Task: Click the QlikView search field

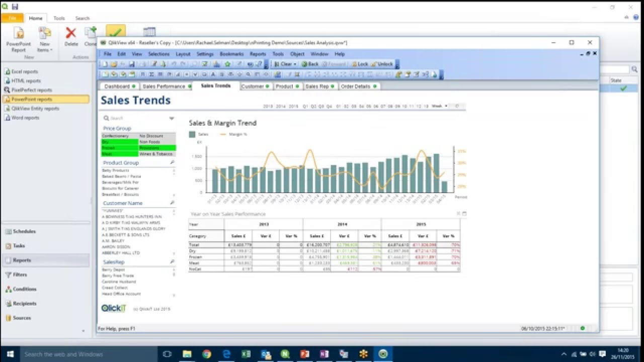Action: 136,118
